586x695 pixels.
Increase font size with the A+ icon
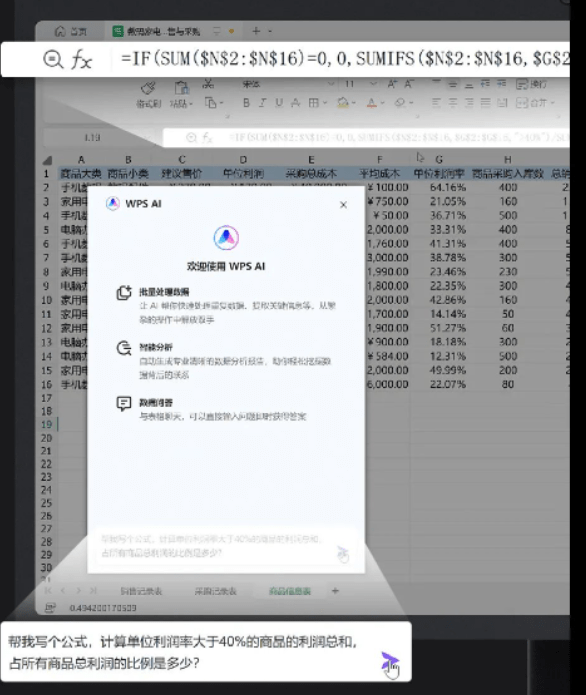tap(392, 84)
